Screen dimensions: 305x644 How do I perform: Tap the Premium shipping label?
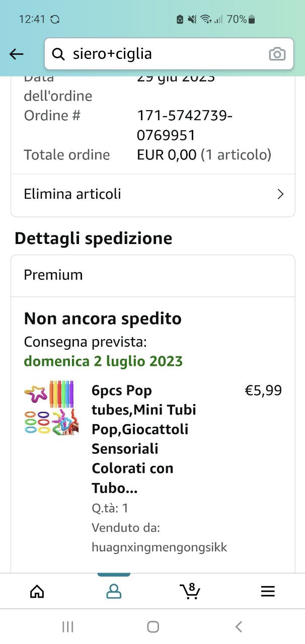53,275
